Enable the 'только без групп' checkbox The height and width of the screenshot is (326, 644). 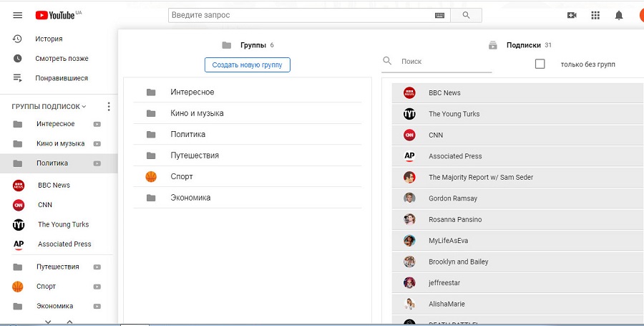point(540,64)
